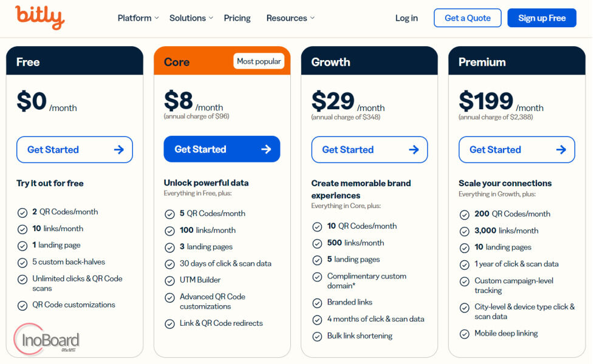Expand the Platform menu chevron

click(157, 18)
